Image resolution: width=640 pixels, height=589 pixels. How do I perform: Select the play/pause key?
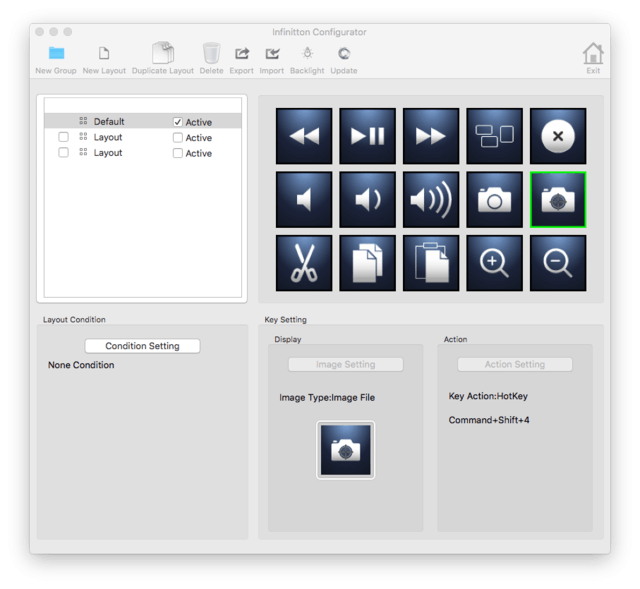[x=367, y=136]
